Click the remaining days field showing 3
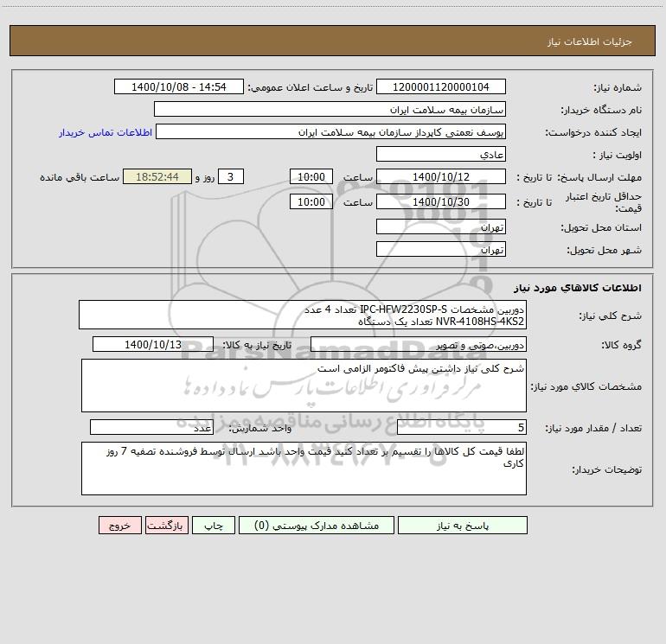This screenshot has height=644, width=666. point(231,176)
